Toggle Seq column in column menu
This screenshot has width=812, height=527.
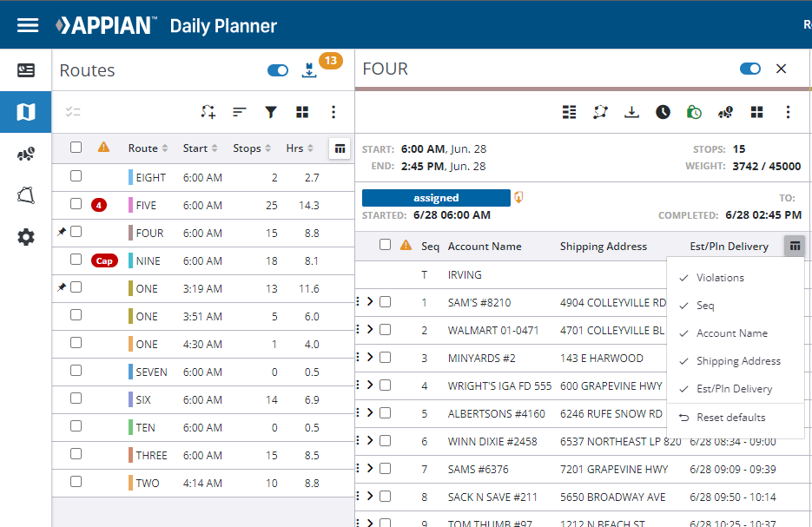coord(736,306)
